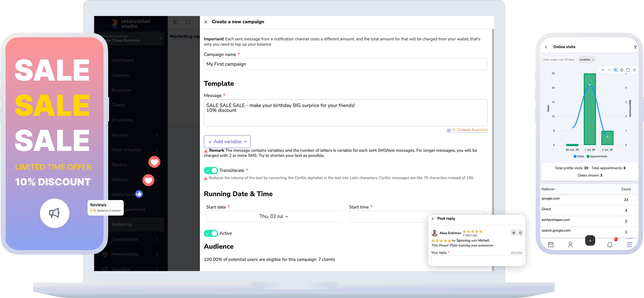Open the profile tab in phone bottom bar
The image size is (644, 298).
point(570,245)
